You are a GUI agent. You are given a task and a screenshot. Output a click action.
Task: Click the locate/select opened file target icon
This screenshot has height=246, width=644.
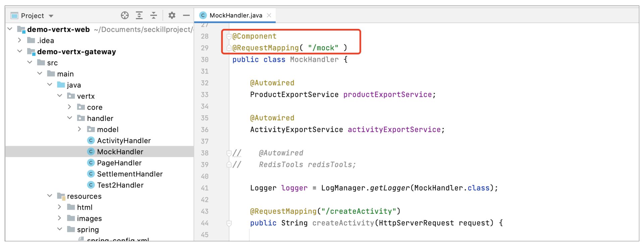(x=125, y=15)
